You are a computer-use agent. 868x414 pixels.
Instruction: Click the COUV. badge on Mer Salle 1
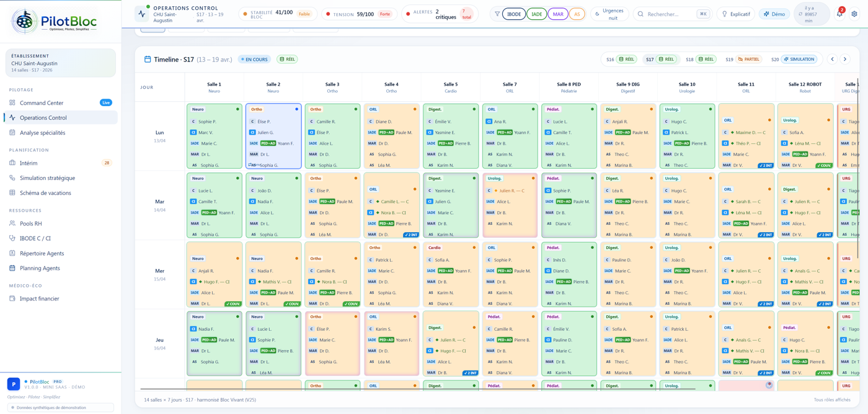[233, 304]
